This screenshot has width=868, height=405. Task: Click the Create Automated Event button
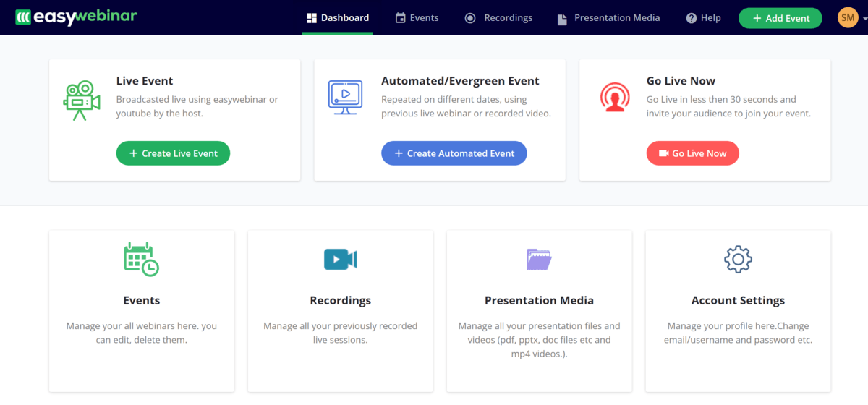coord(454,153)
